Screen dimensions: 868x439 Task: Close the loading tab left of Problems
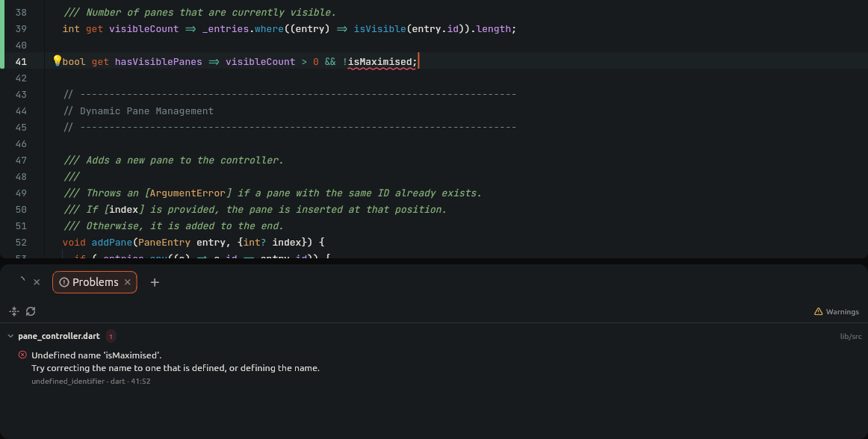pyautogui.click(x=37, y=282)
